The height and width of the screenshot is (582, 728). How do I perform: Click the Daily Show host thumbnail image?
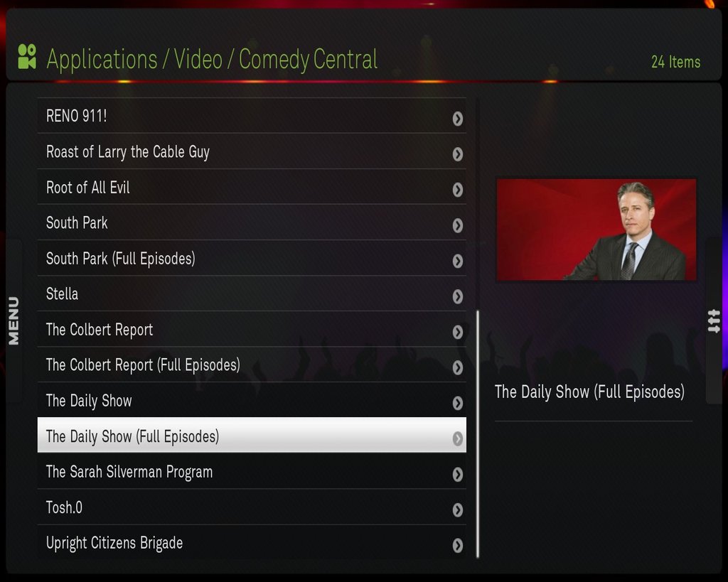[596, 230]
